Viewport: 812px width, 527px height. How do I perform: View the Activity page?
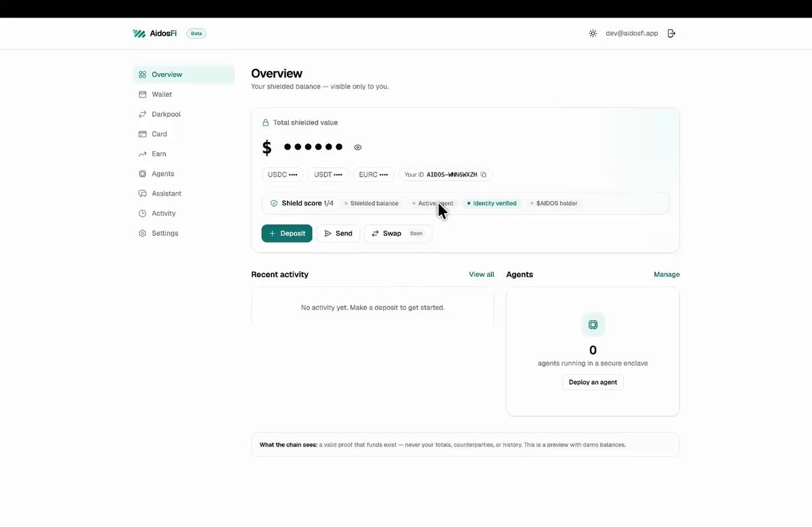[x=183, y=213]
